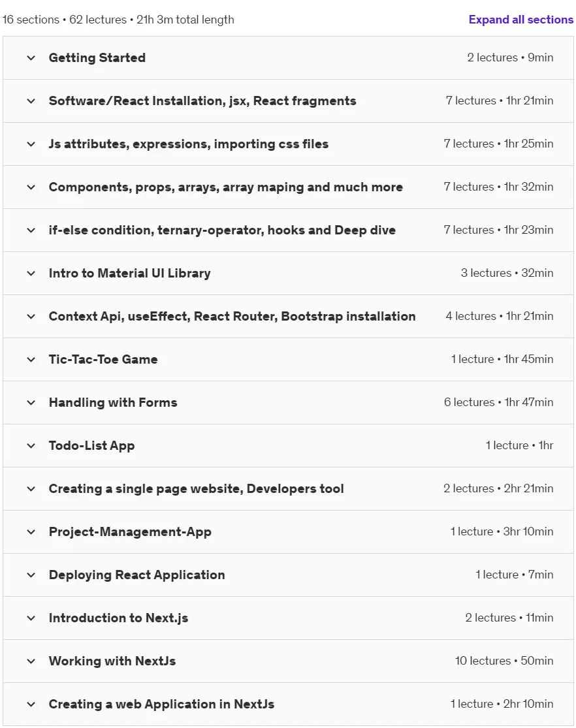Viewport: 576px width, 728px height.
Task: Expand the if-else condition section arrow
Action: pyautogui.click(x=31, y=230)
